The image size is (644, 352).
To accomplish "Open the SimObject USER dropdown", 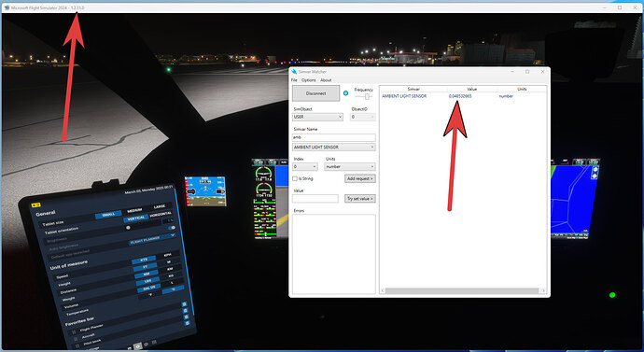I will [x=317, y=117].
